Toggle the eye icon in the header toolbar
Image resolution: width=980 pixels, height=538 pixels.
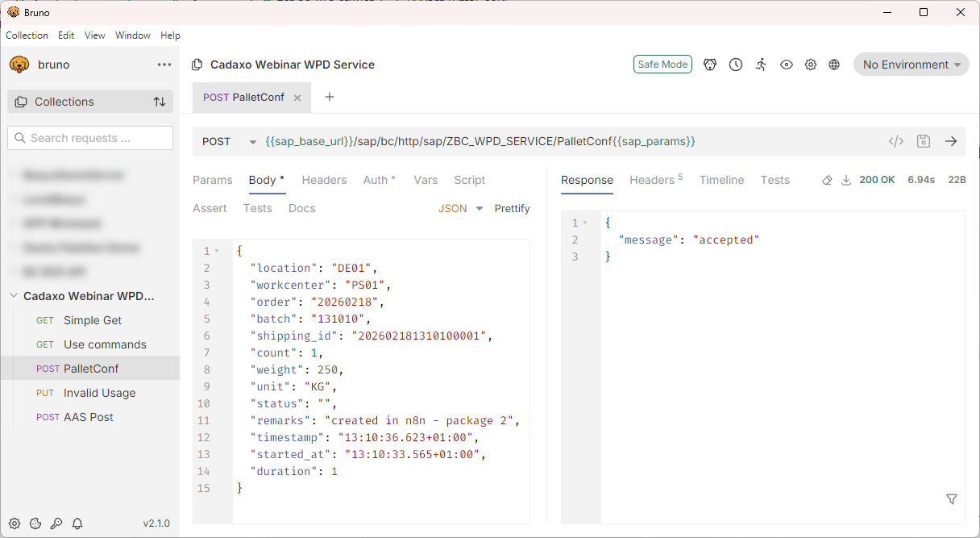tap(787, 65)
